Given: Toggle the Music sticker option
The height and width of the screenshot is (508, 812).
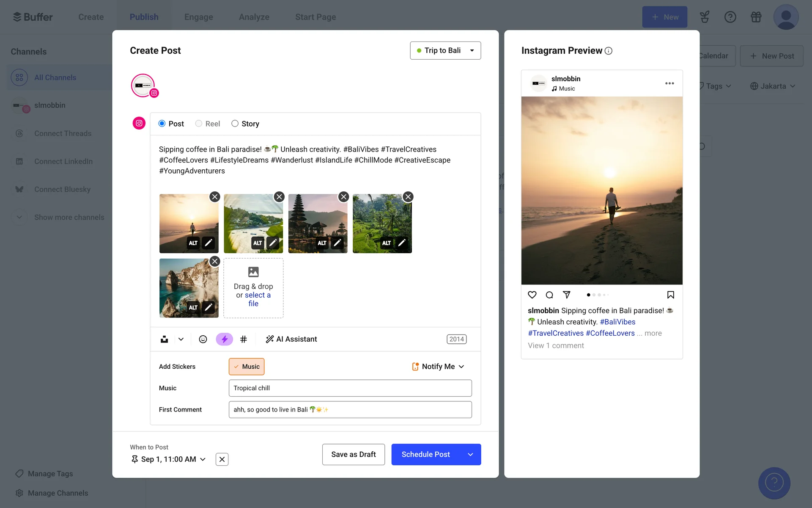Looking at the screenshot, I should (x=247, y=367).
